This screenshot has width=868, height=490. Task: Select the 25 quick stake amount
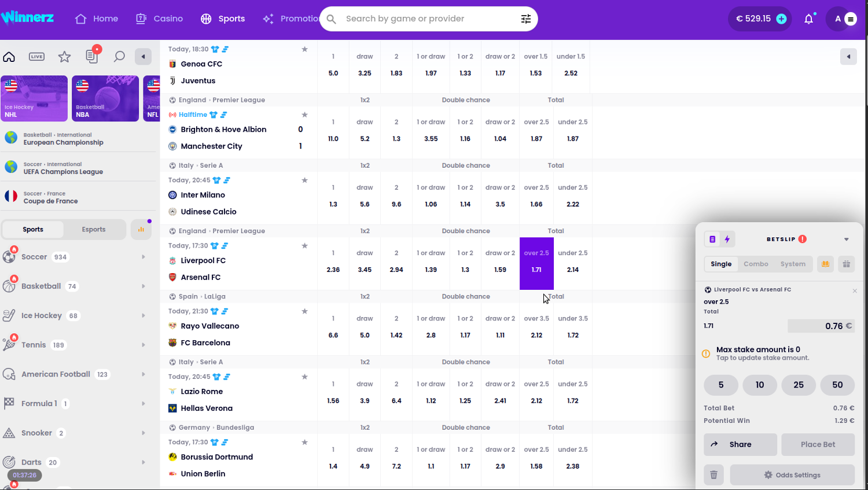(x=798, y=385)
